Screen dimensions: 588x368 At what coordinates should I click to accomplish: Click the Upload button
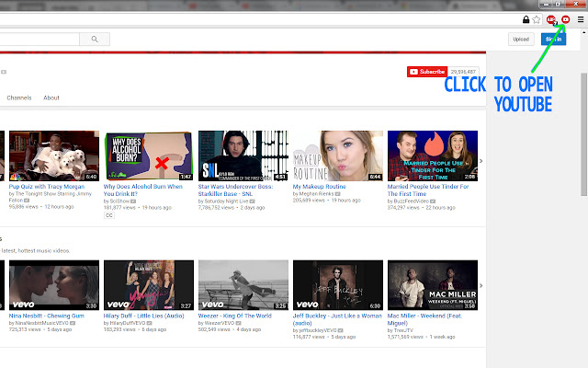pos(521,39)
